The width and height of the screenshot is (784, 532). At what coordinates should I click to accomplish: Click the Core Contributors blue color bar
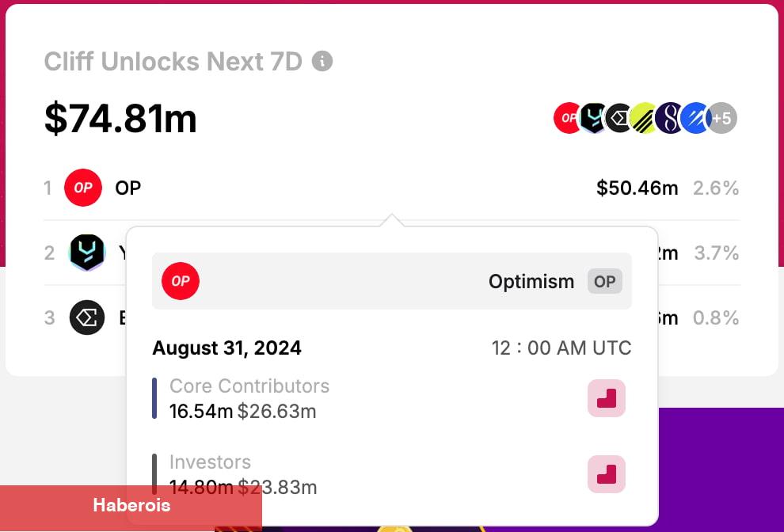pos(154,398)
